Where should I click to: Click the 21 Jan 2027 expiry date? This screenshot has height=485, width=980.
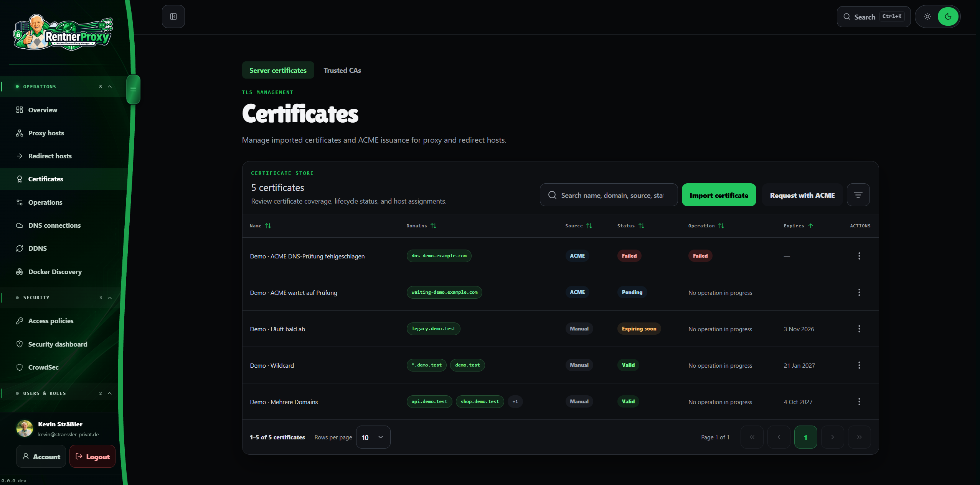(799, 365)
